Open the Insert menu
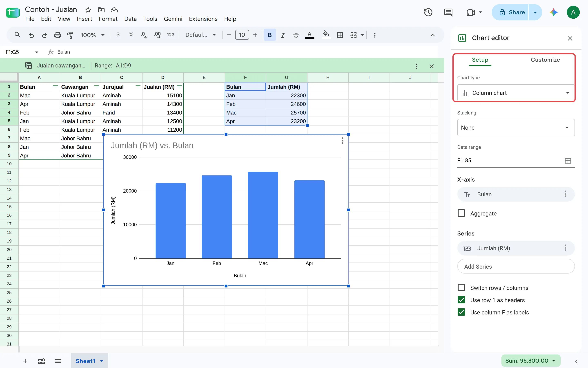Screen dimensions: 588x368 [84, 19]
